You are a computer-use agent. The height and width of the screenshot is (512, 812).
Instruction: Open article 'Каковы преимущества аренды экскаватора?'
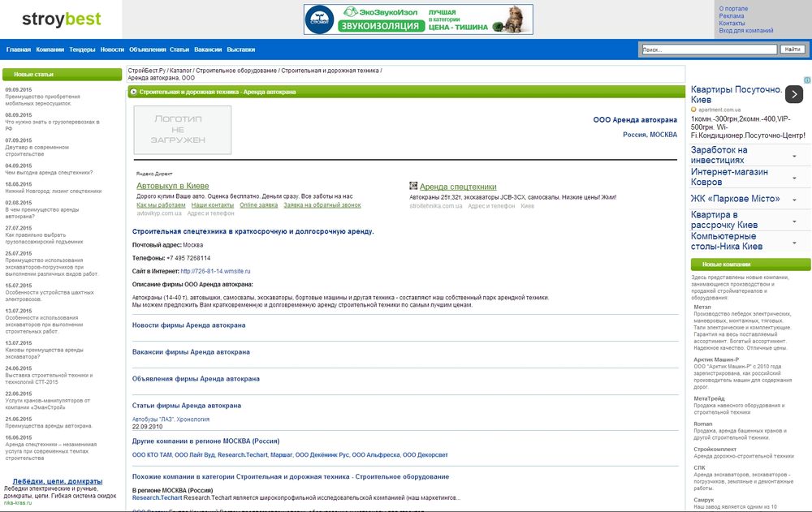(x=44, y=354)
